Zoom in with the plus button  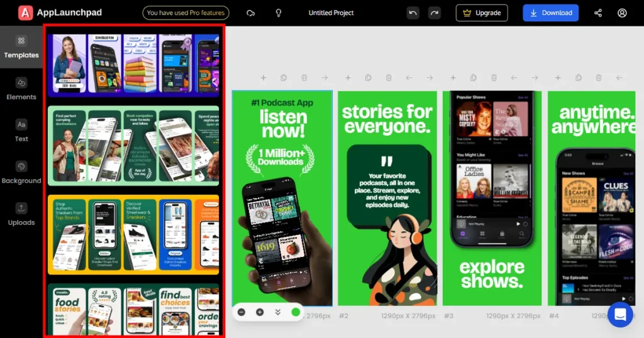(x=260, y=312)
